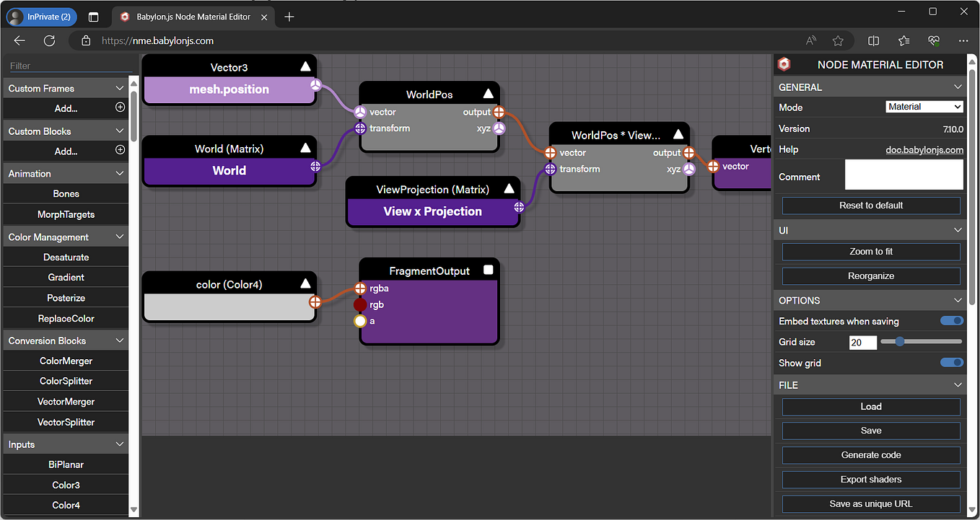Open the Mode dropdown showing Material
The image size is (980, 520).
[924, 106]
